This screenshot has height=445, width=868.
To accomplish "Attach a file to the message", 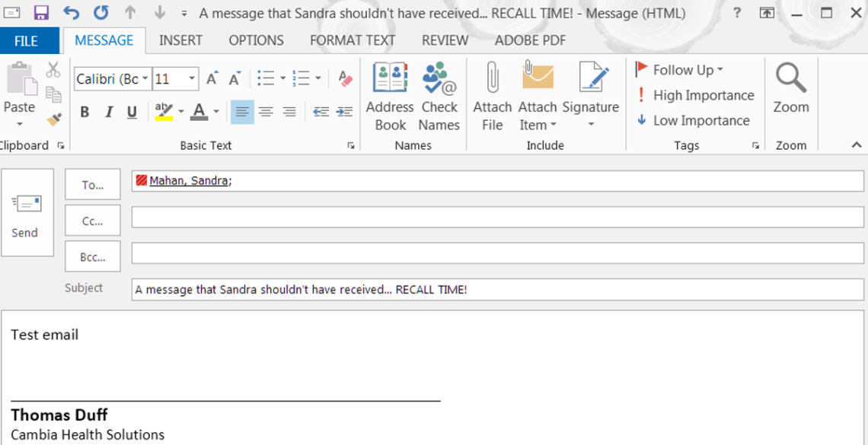I will pos(492,94).
